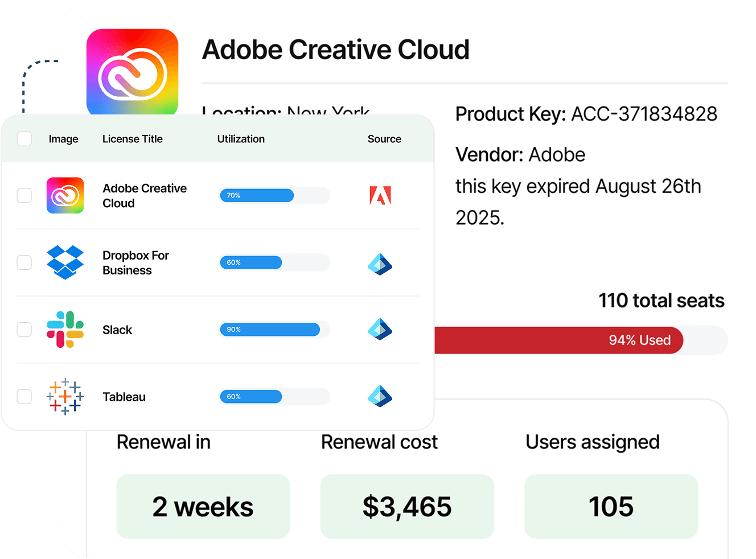Click the Slack 90% utilization bar
The image size is (756, 559).
(270, 330)
